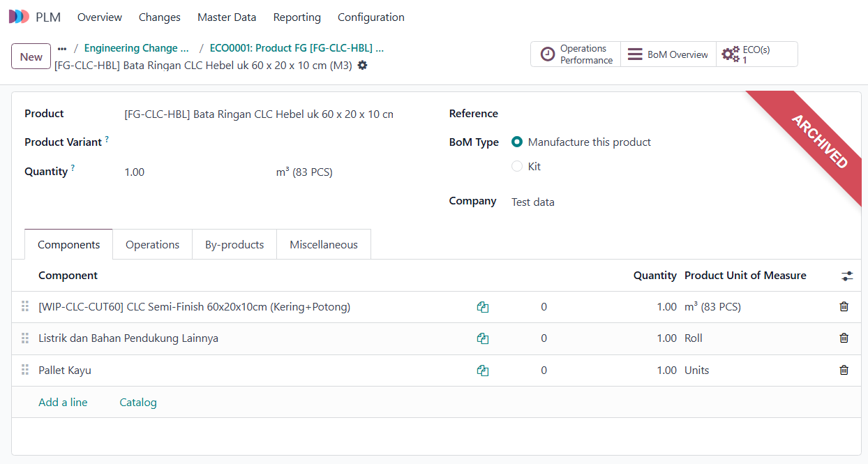The image size is (868, 464).
Task: Click the 0 attachment count in Pallet Kayu row
Action: coord(544,371)
